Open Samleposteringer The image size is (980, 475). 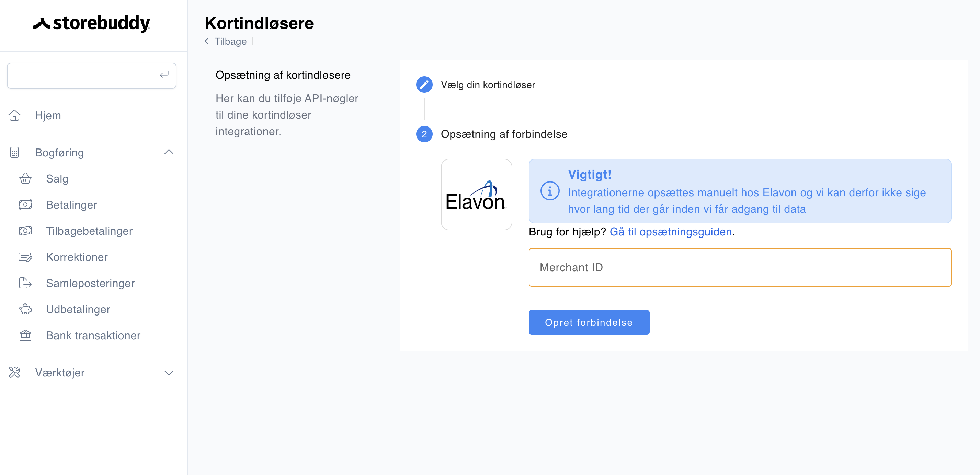(x=91, y=283)
